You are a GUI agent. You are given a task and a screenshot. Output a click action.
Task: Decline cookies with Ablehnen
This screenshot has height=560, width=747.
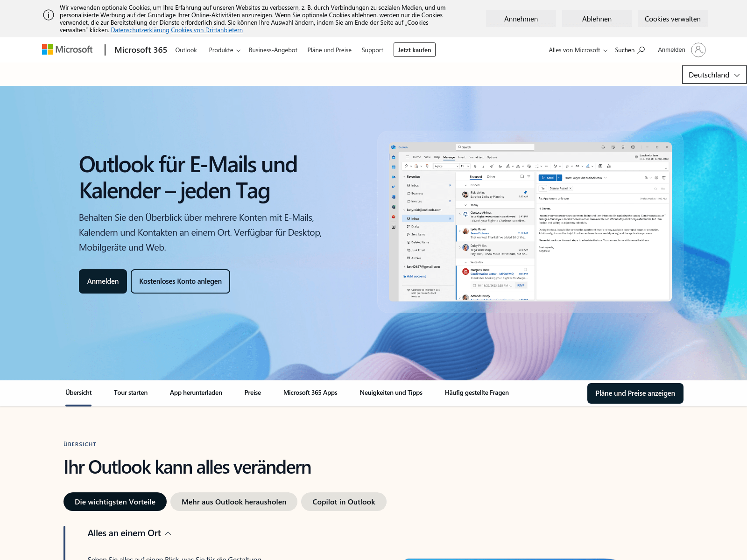[x=597, y=19]
